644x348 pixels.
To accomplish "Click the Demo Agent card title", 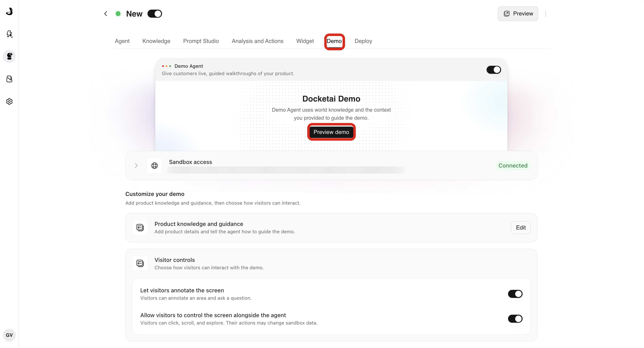I will pos(189,66).
